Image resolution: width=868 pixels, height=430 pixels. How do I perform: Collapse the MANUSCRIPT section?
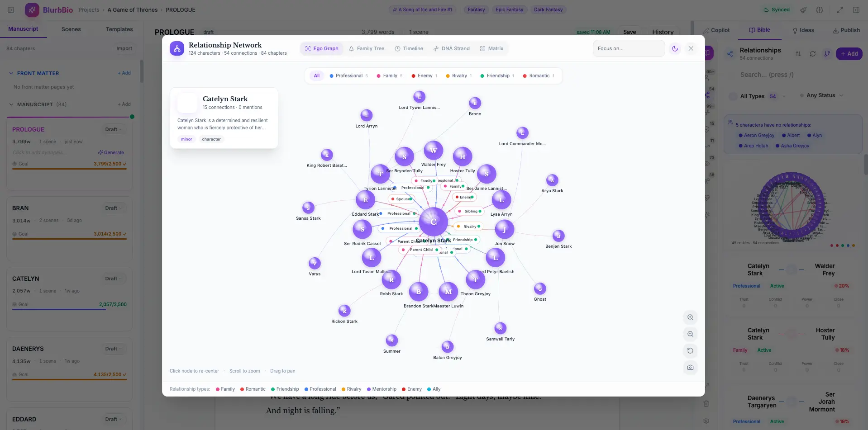coord(11,104)
